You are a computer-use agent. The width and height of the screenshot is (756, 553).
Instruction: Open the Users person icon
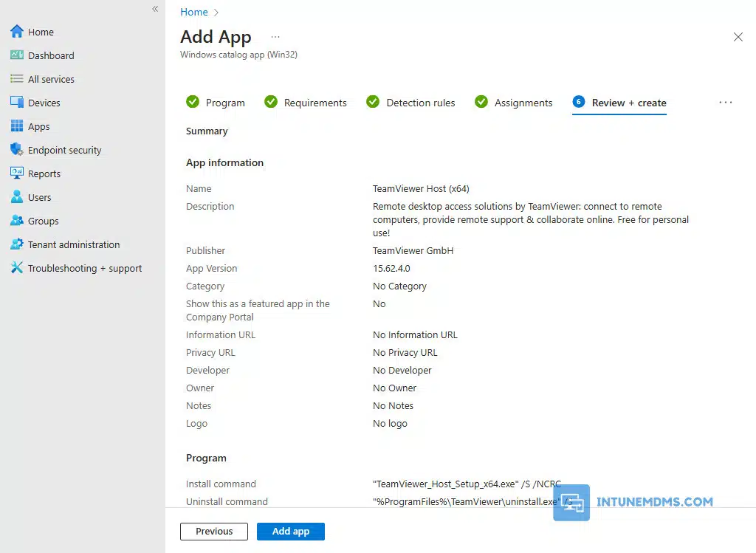click(17, 197)
